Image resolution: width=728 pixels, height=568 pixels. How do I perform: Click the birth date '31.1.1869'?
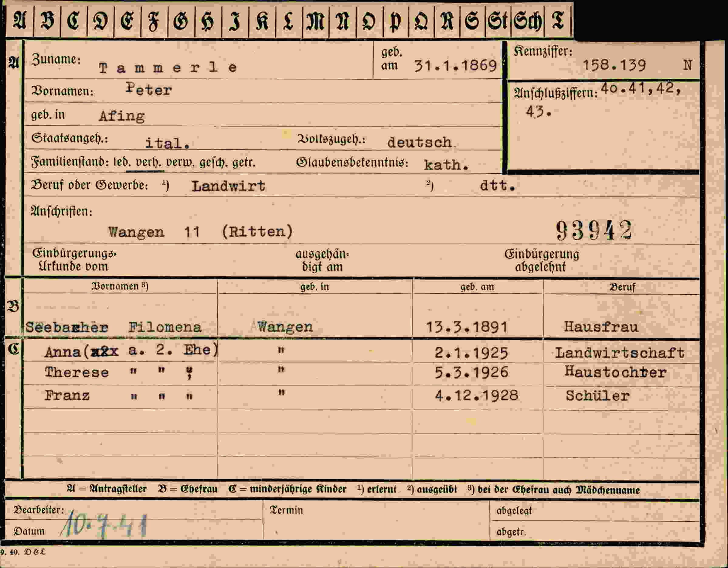pos(456,66)
